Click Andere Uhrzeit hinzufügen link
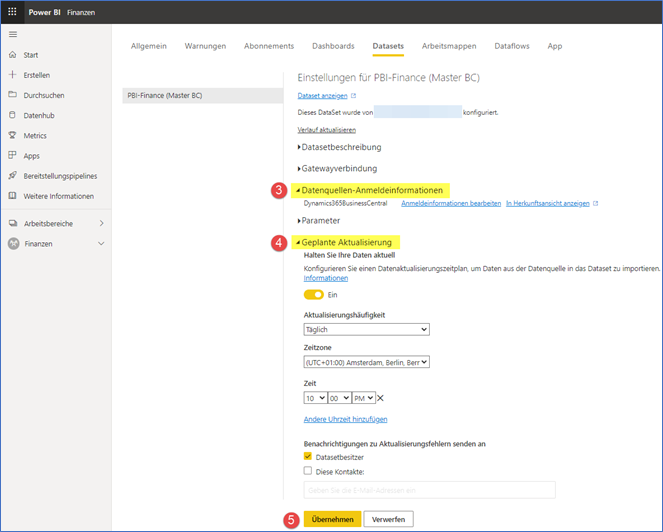This screenshot has height=532, width=663. tap(345, 419)
